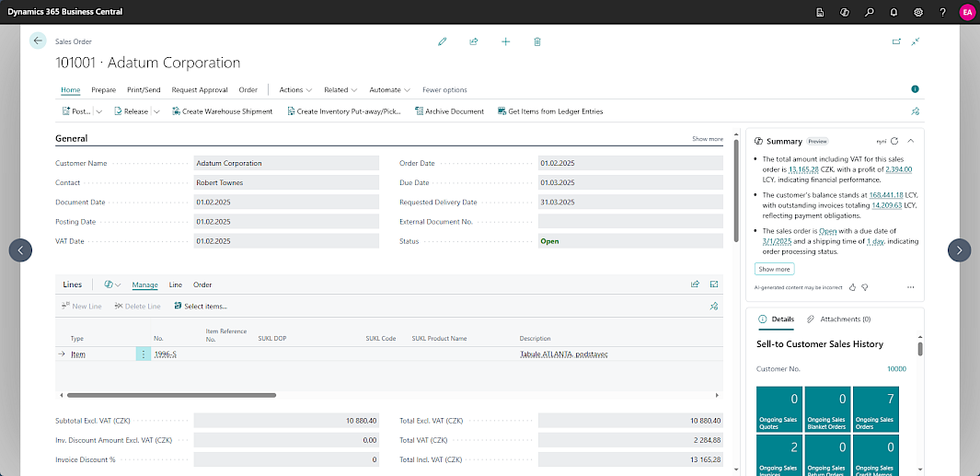Click thumbs down on AI summary
980x476 pixels.
pos(865,287)
